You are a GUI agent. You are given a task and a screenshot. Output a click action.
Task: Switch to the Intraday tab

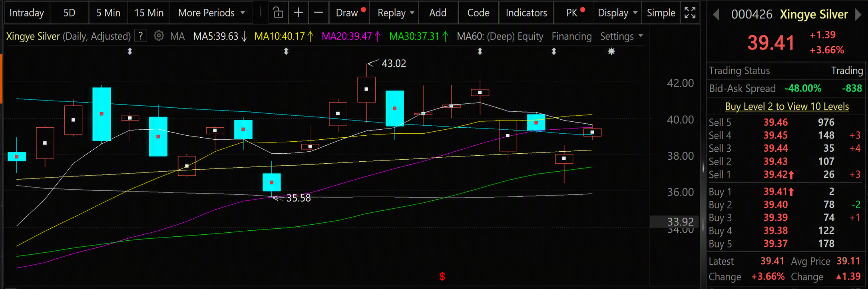coord(27,13)
